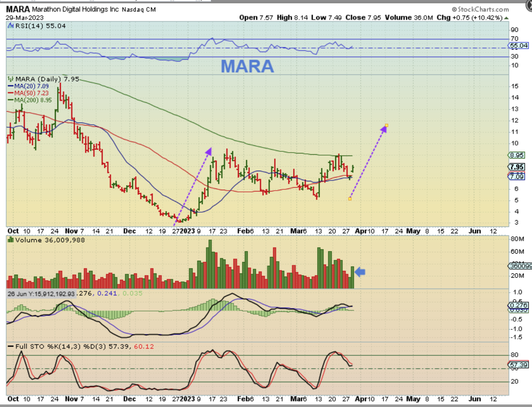The image size is (532, 407).
Task: Select the MA(50) 7.23 legend entry
Action: (x=28, y=93)
